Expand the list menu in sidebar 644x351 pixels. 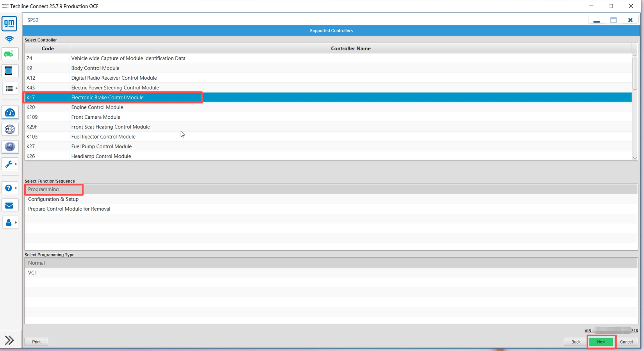(10, 89)
